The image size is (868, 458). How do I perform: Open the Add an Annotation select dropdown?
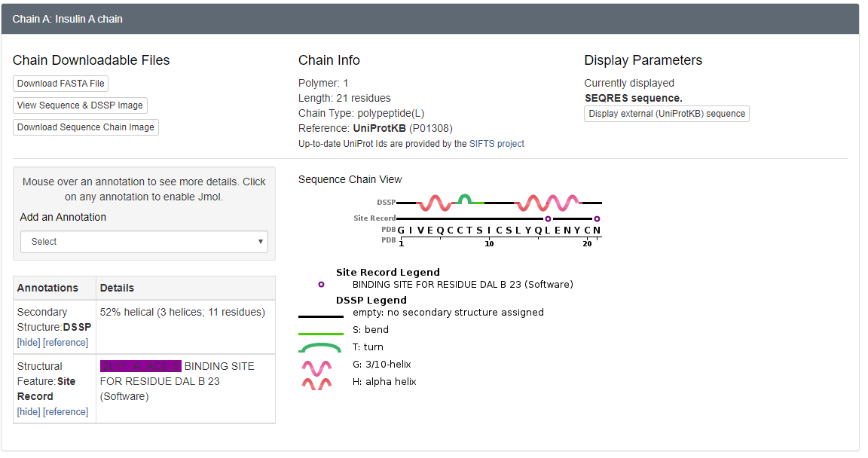[x=144, y=242]
